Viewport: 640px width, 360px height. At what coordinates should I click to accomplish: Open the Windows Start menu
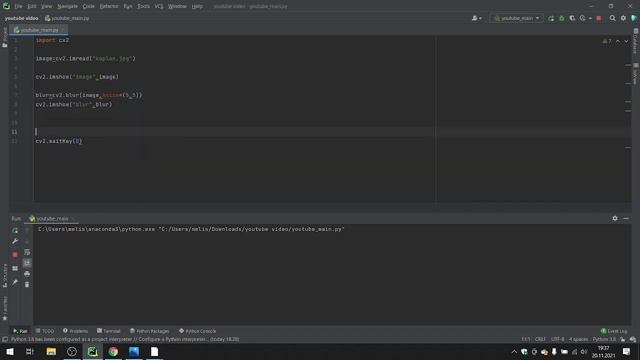pyautogui.click(x=10, y=351)
